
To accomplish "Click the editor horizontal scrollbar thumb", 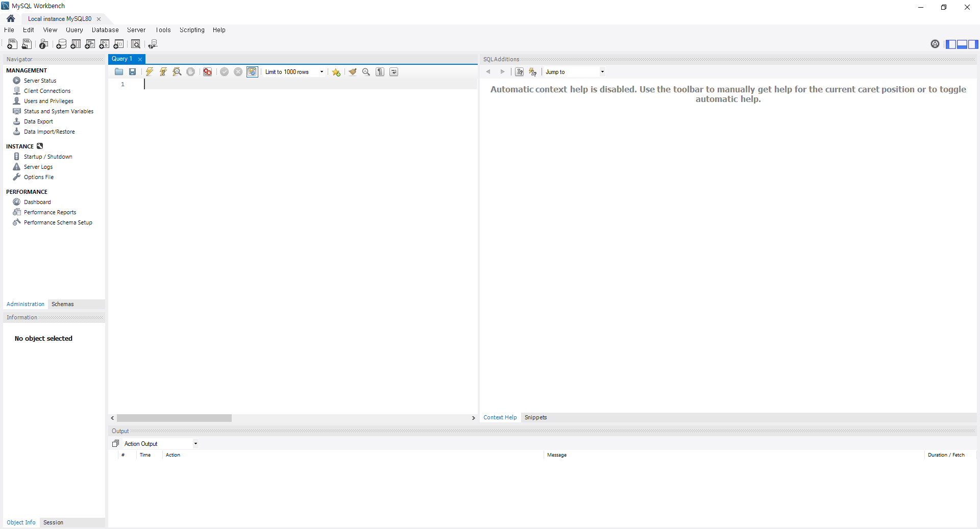I will (x=174, y=418).
